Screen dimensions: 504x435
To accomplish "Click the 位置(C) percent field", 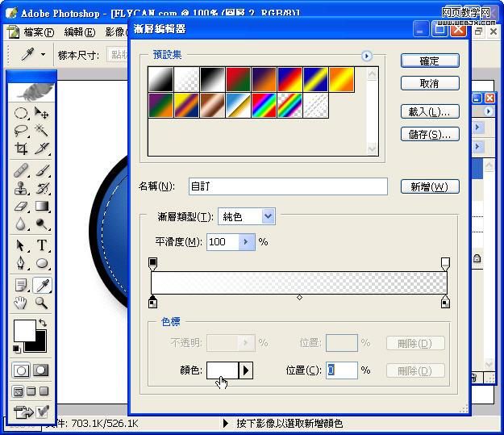I will (x=342, y=370).
